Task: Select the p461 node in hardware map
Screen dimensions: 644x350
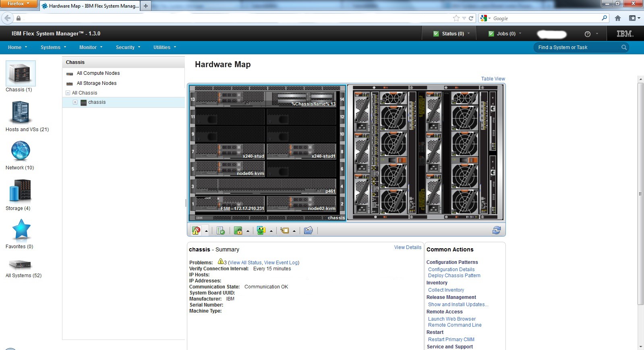Action: pos(266,186)
